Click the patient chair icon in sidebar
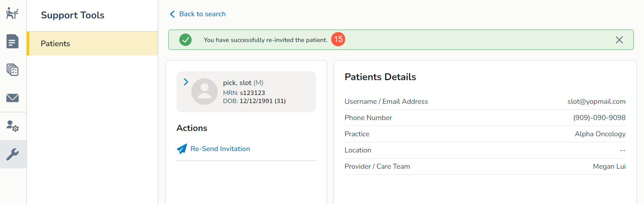Viewport: 644px width, 204px height. click(12, 13)
